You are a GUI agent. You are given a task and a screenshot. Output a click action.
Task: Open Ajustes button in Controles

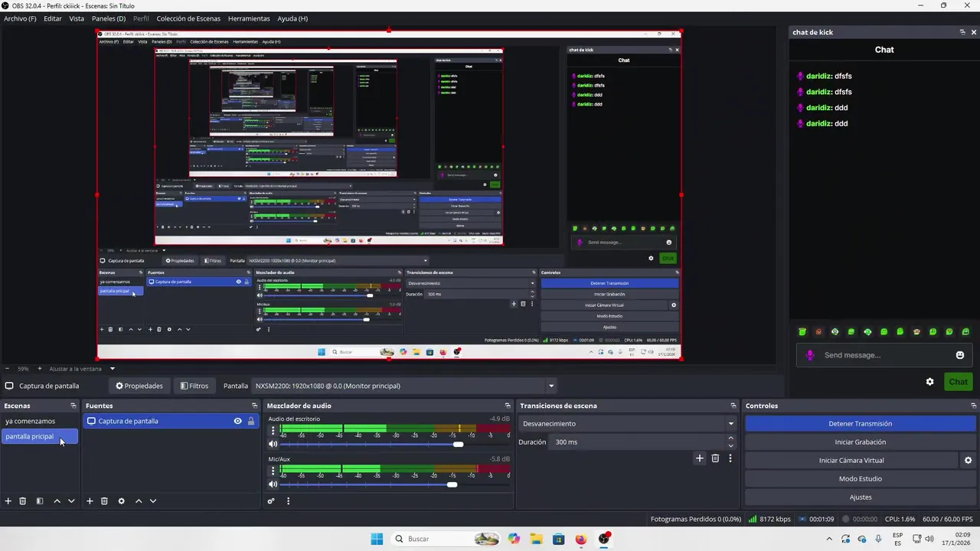[861, 497]
